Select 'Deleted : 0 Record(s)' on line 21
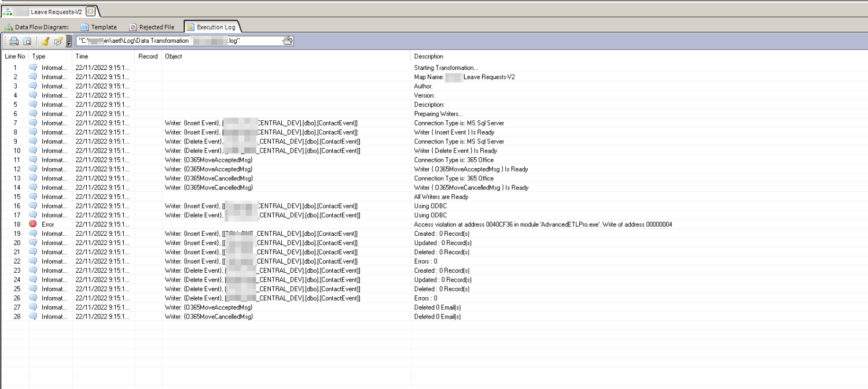 tap(442, 252)
